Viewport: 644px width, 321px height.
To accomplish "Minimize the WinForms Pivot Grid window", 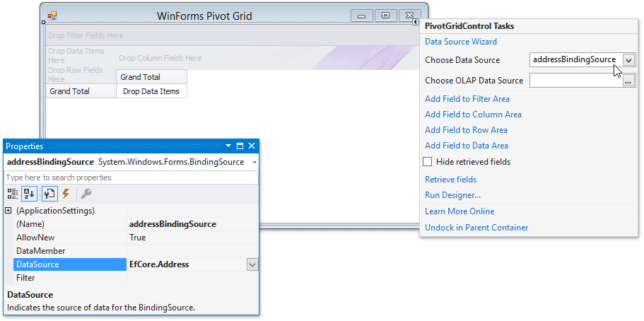I will coord(362,16).
